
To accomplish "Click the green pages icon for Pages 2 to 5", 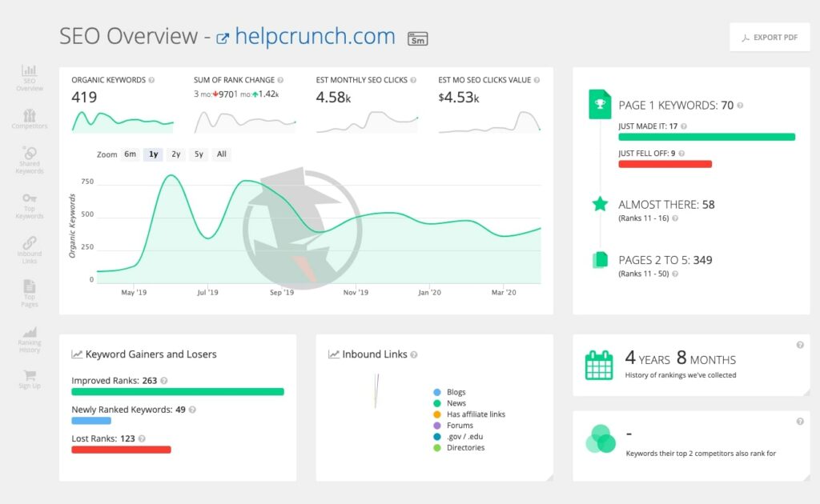I will 600,259.
